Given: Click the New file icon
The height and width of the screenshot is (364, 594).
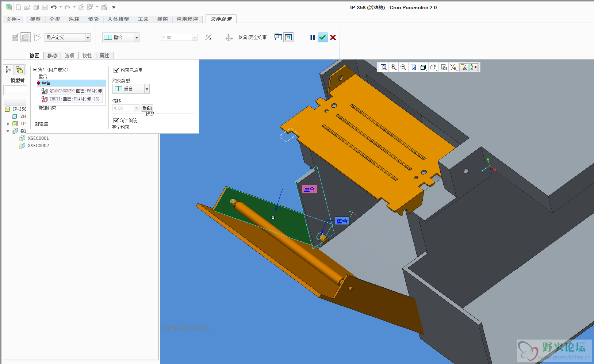Looking at the screenshot, I should (x=19, y=7).
